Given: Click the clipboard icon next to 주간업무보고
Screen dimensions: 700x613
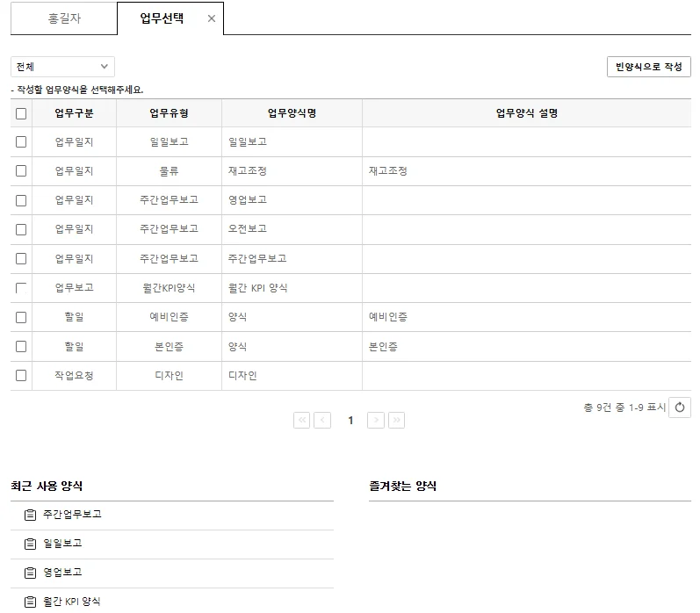Looking at the screenshot, I should (31, 515).
